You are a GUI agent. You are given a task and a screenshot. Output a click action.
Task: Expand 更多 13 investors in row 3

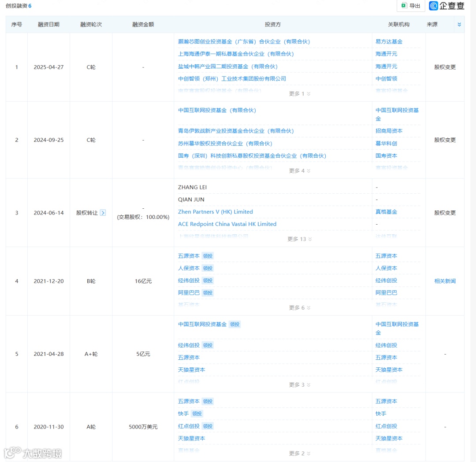point(299,239)
